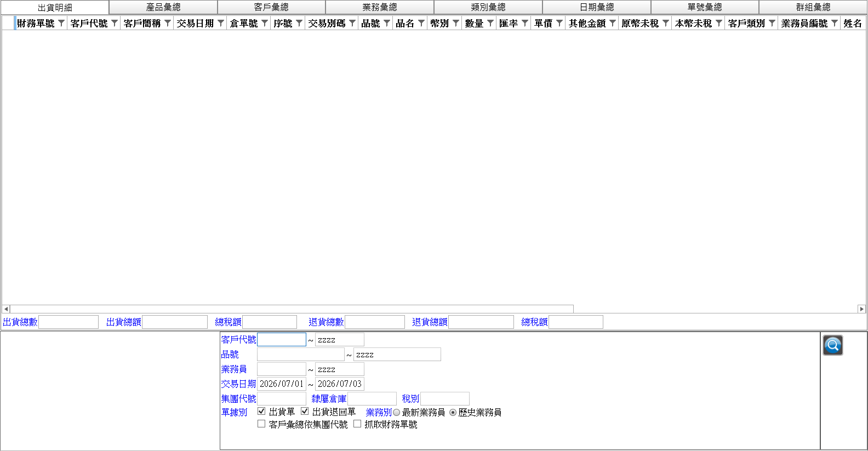Open filter for 業務員編號 column
Image resolution: width=868 pixels, height=451 pixels.
835,23
